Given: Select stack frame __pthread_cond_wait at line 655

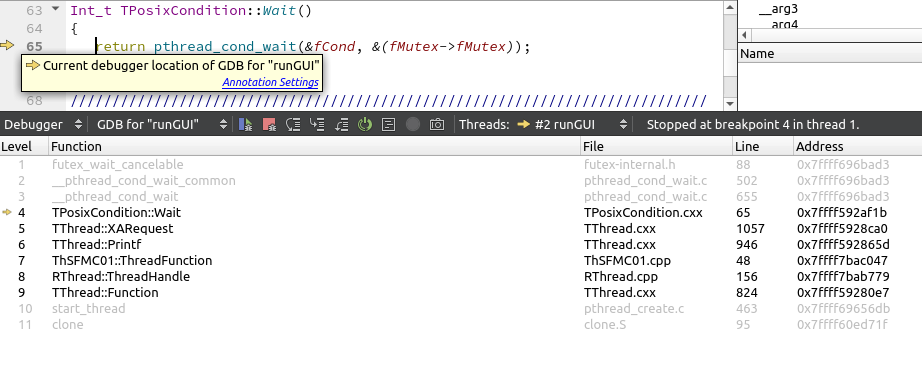Looking at the screenshot, I should (x=115, y=196).
